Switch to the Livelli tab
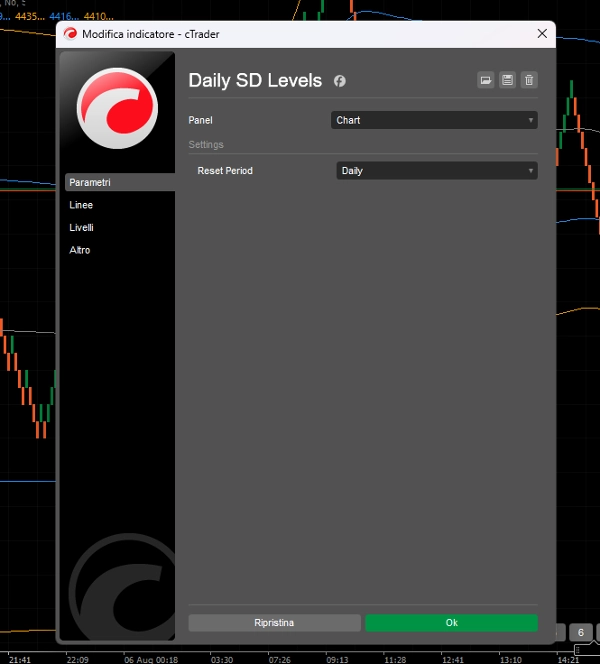Viewport: 600px width, 664px height. point(81,227)
